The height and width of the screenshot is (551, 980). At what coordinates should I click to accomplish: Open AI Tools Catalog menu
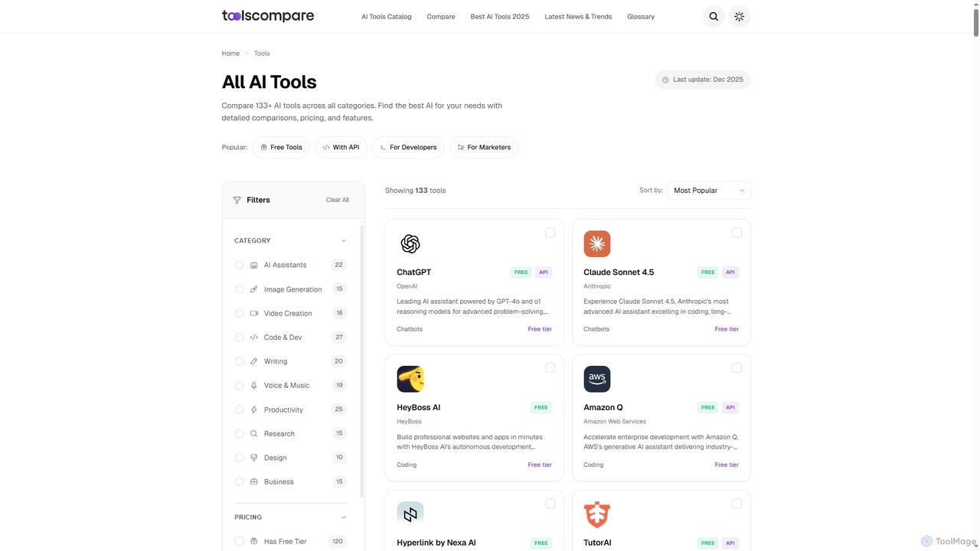[386, 17]
